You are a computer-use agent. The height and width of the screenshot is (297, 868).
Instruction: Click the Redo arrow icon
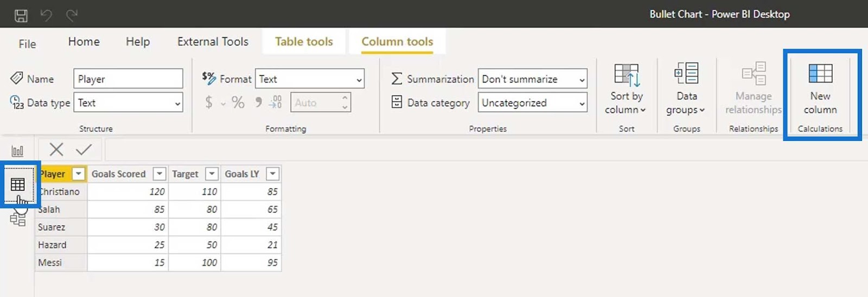point(72,16)
